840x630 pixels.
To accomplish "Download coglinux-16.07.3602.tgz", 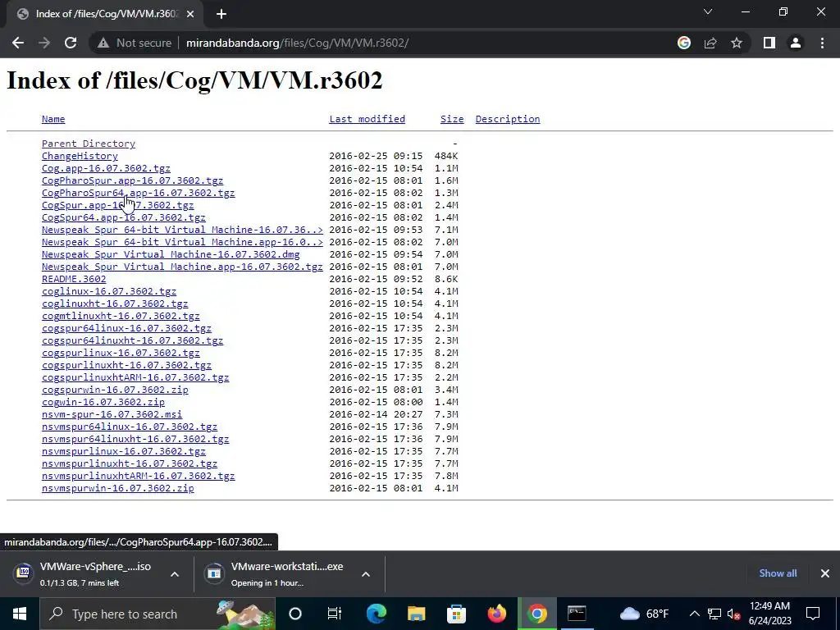I will (109, 291).
